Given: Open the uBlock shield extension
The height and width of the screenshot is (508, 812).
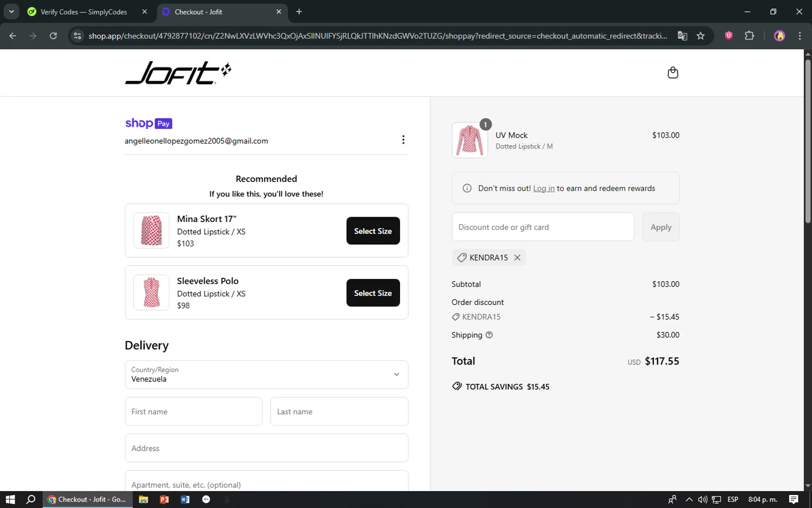Looking at the screenshot, I should pyautogui.click(x=729, y=36).
